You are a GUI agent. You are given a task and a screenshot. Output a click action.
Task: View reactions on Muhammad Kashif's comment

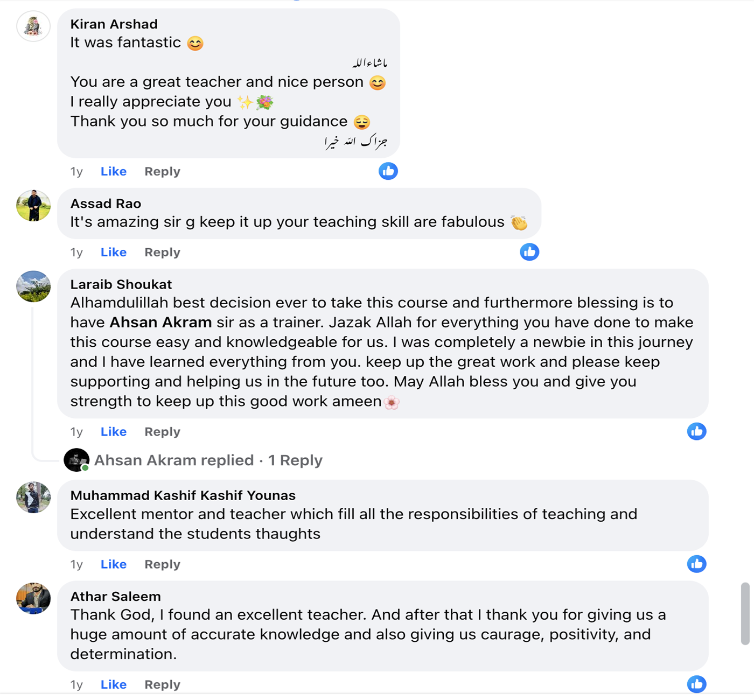coord(696,564)
